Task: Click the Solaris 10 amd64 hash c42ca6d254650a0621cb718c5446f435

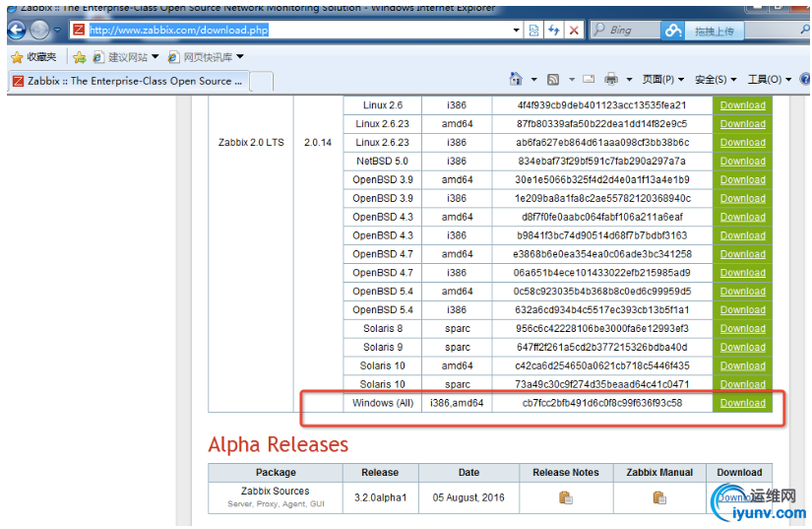Action: pos(602,365)
